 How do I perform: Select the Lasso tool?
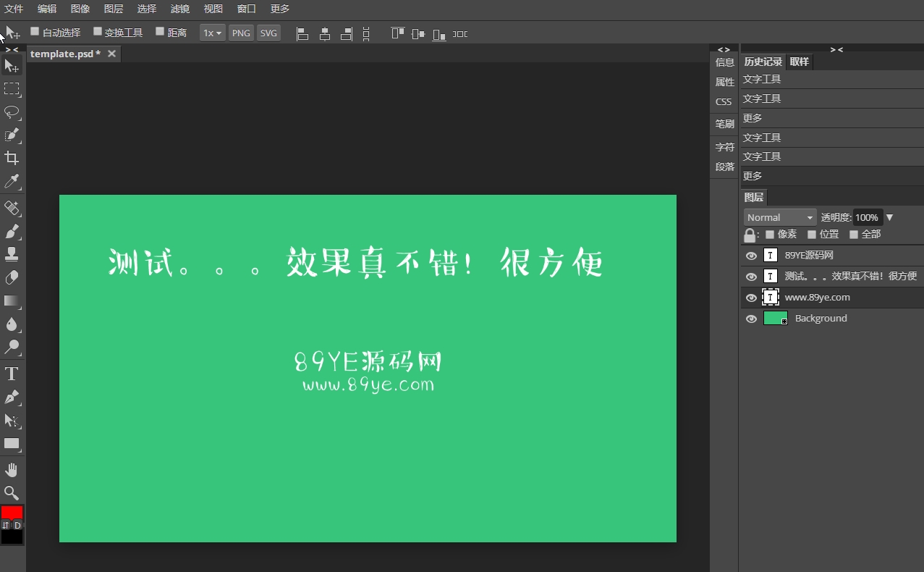click(12, 112)
